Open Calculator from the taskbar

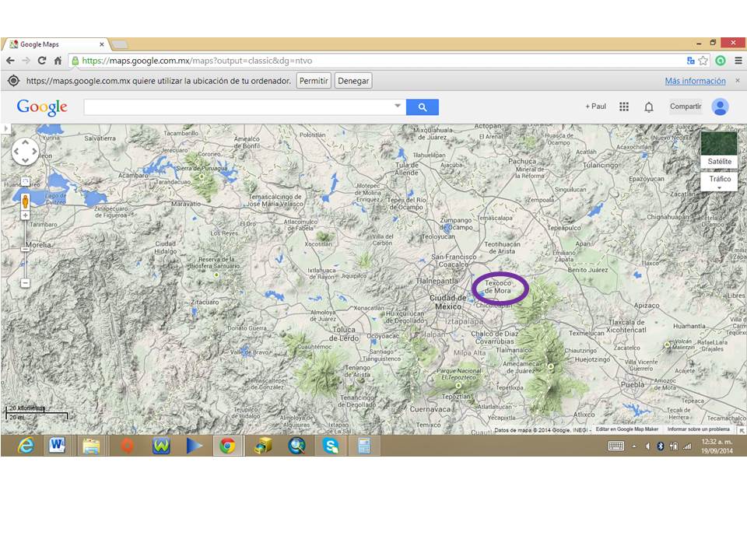[x=364, y=446]
